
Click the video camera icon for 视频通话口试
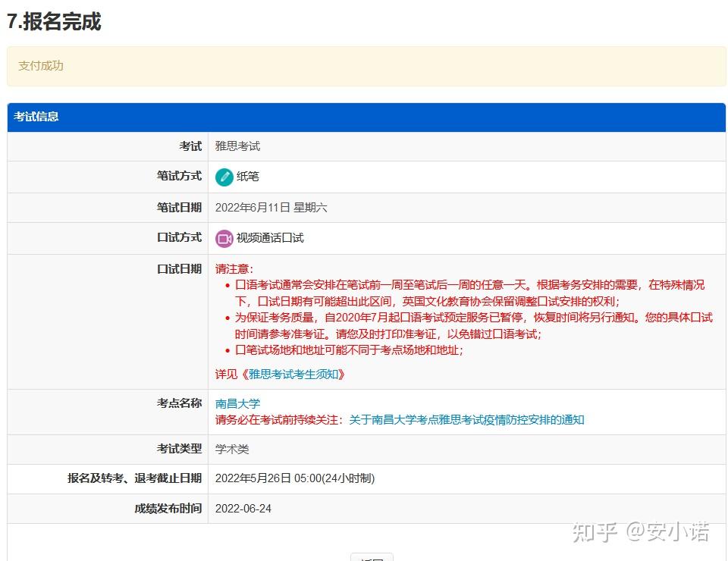pos(223,238)
